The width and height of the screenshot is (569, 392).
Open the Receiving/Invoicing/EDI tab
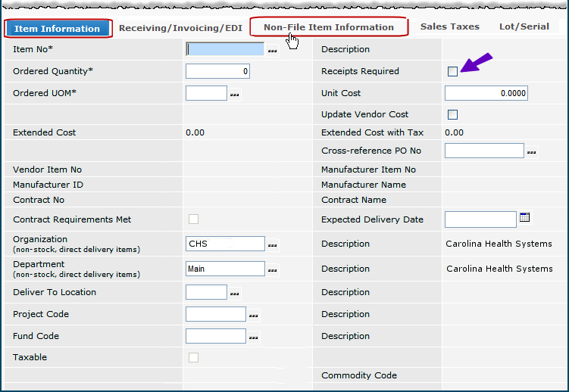[x=180, y=28]
